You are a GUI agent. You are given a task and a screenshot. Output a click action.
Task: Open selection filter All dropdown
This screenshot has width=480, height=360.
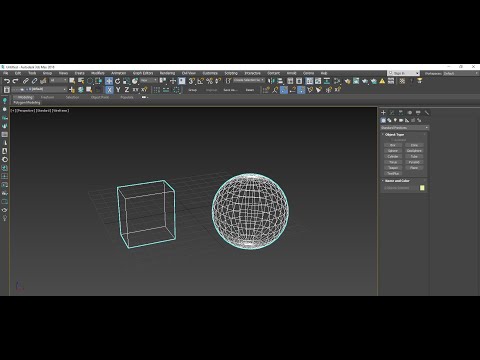[x=58, y=81]
